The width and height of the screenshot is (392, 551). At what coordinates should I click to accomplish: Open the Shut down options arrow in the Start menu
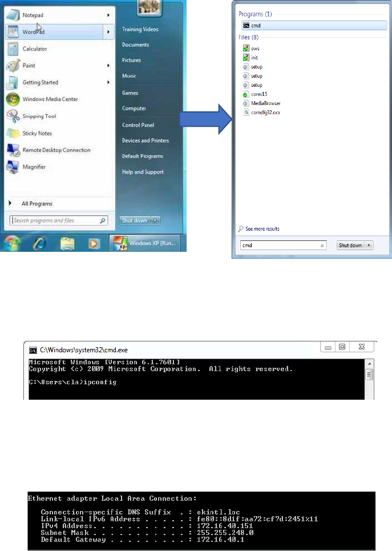(x=155, y=220)
